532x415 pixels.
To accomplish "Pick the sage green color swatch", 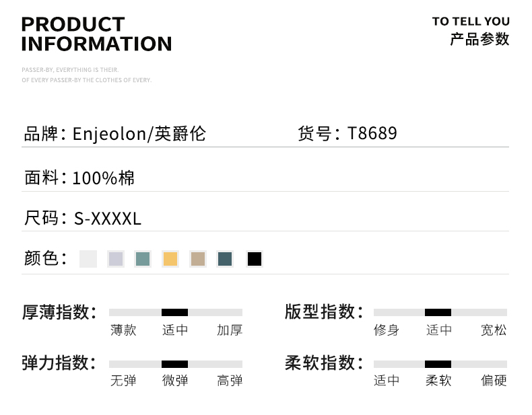I will coord(143,259).
